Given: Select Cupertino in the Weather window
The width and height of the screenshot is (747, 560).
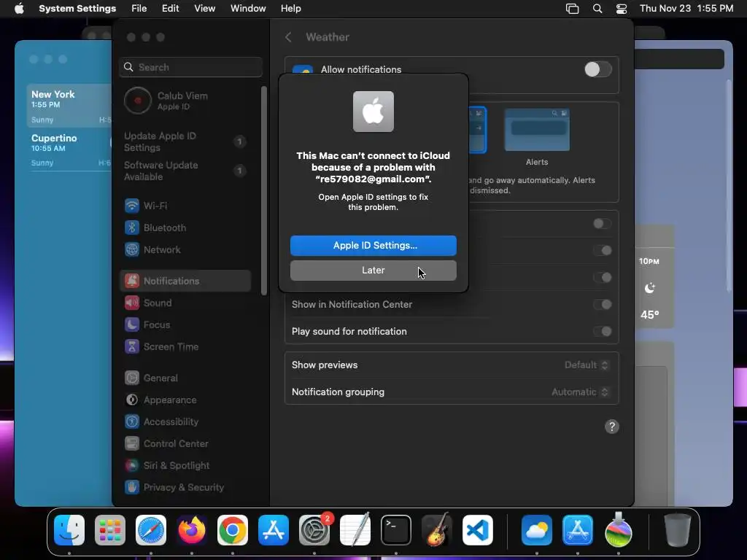Looking at the screenshot, I should 69,149.
